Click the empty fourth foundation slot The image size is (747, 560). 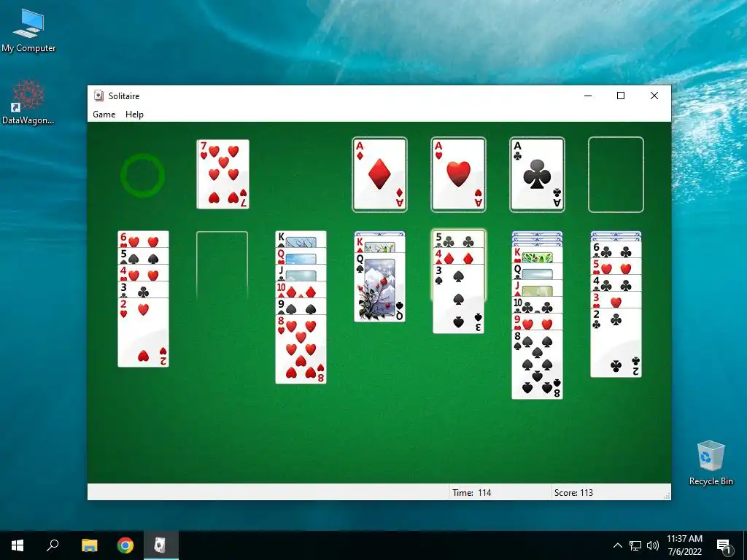(616, 175)
